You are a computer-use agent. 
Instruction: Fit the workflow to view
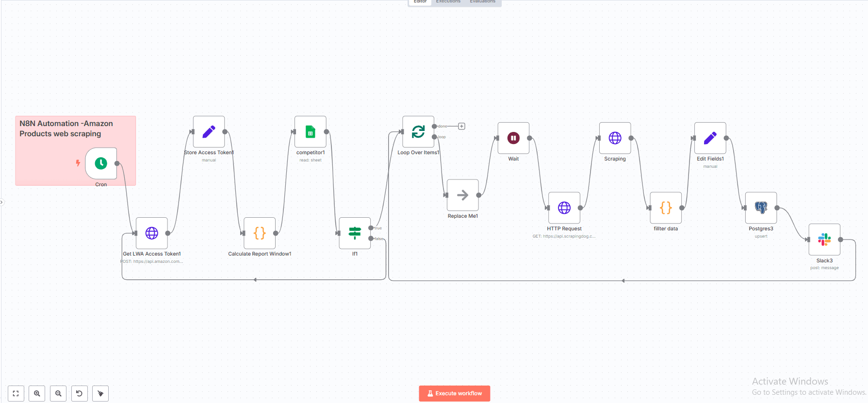click(16, 393)
